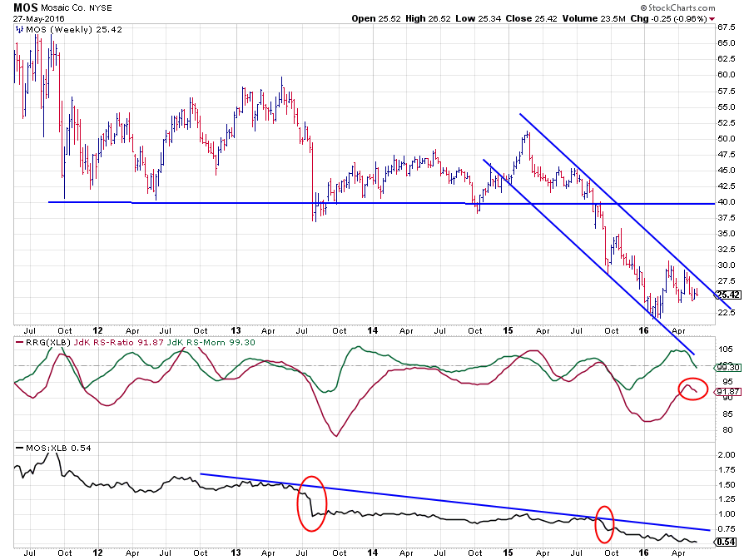Click the 27.5 price axis label

tap(726, 280)
